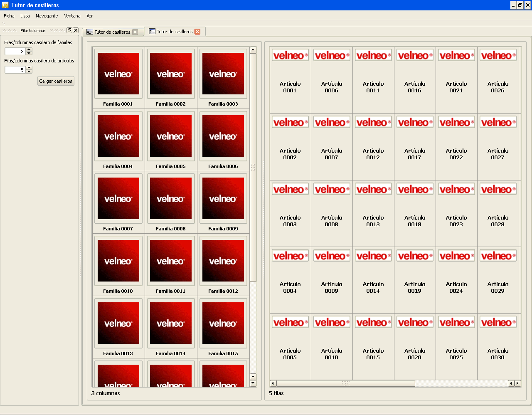Screen dimensions: 532x415
Task: Select the Artículo 0011 cell
Action: (373, 80)
